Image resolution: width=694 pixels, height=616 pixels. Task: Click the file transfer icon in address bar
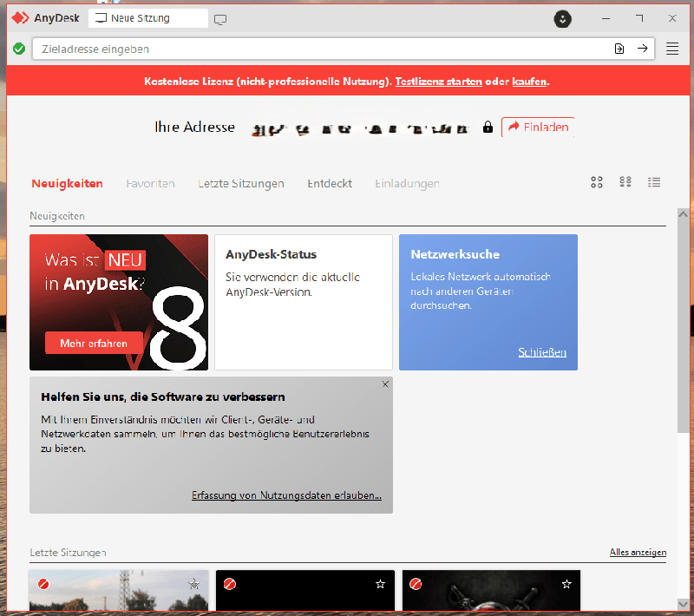click(x=619, y=49)
